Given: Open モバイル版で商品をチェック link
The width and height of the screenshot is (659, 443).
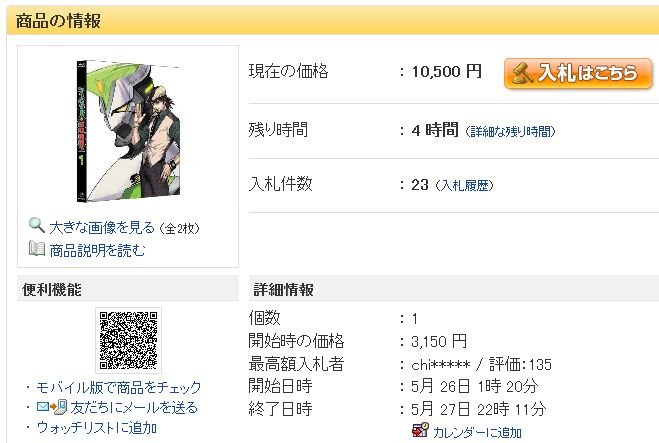Looking at the screenshot, I should point(119,387).
